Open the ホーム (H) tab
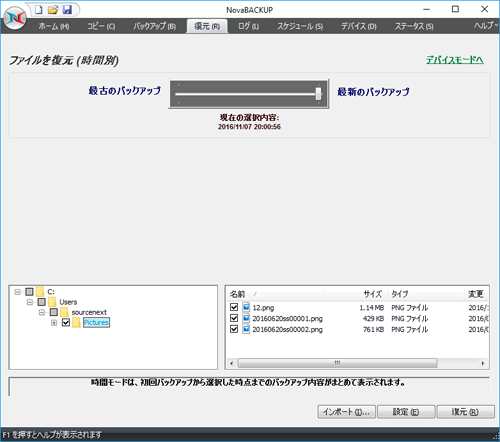Screen dimensions: 500x442 (54, 26)
